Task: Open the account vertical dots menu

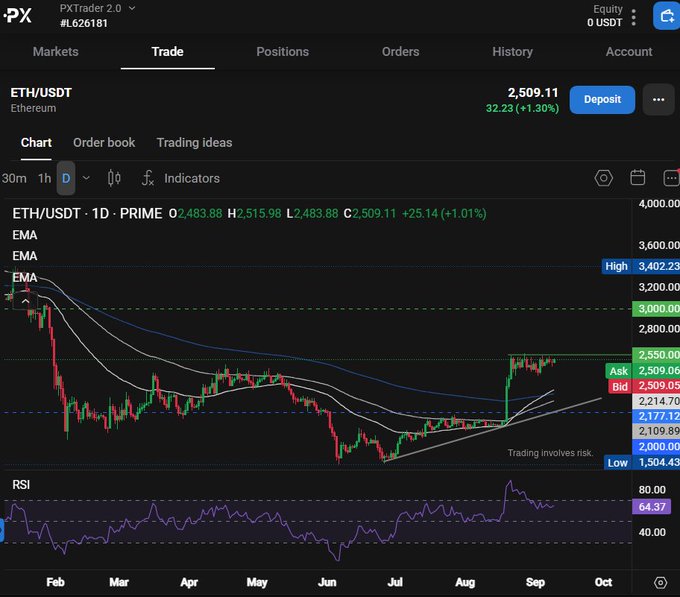Action: [x=634, y=17]
